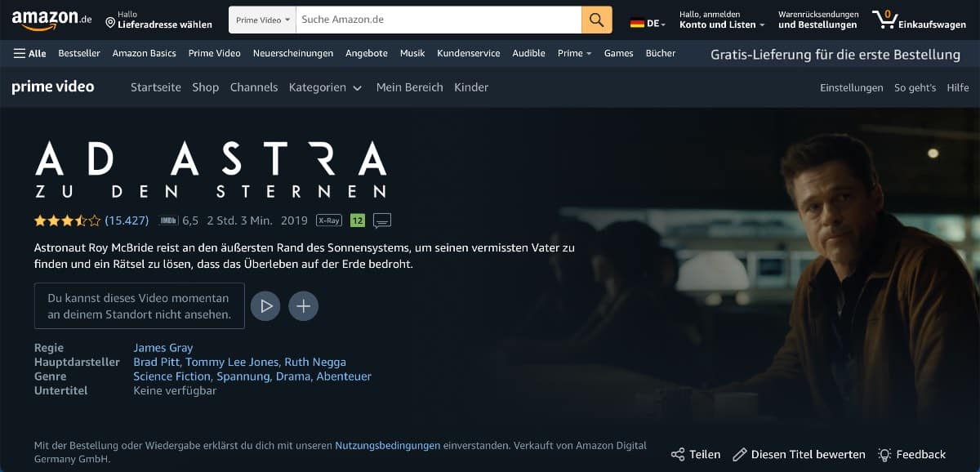
Task: Open Mein Bereich
Action: pos(410,87)
